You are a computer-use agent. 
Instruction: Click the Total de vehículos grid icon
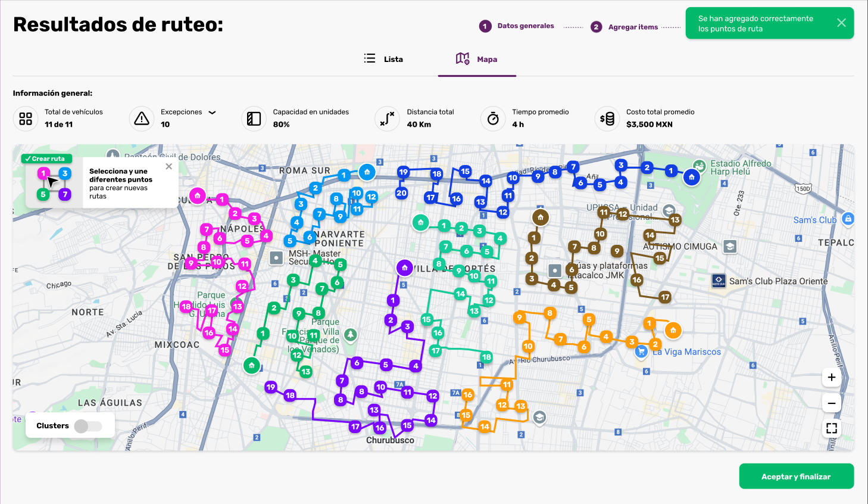[26, 119]
